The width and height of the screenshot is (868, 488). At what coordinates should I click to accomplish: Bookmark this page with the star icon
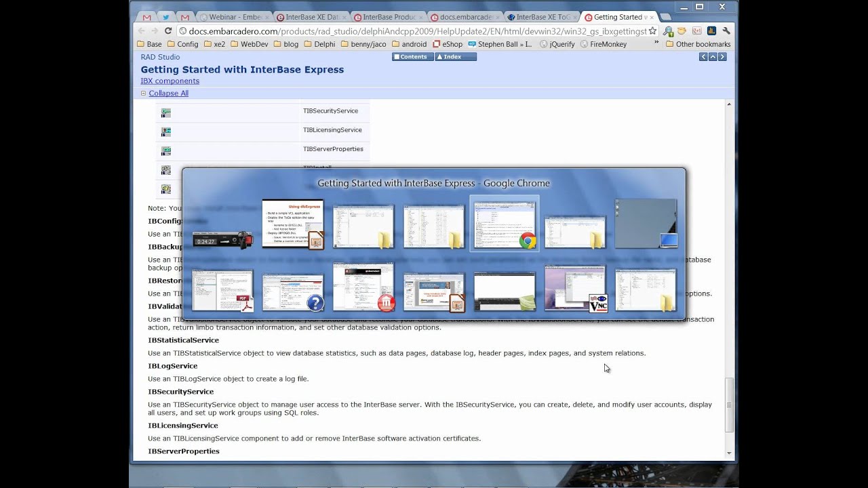pos(652,30)
